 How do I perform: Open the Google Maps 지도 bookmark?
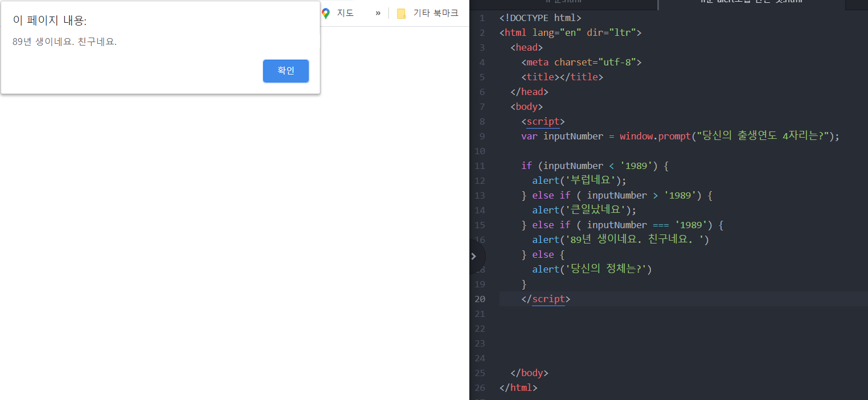point(337,13)
